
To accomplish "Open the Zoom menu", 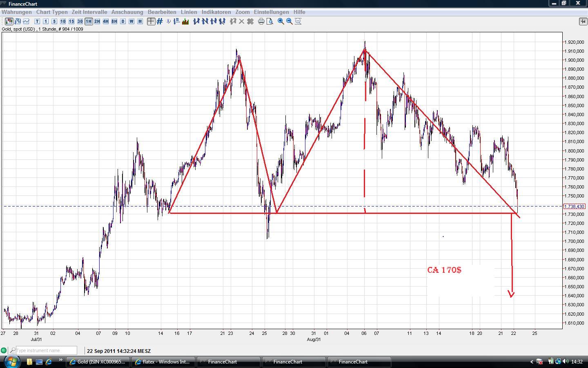I will pos(243,12).
